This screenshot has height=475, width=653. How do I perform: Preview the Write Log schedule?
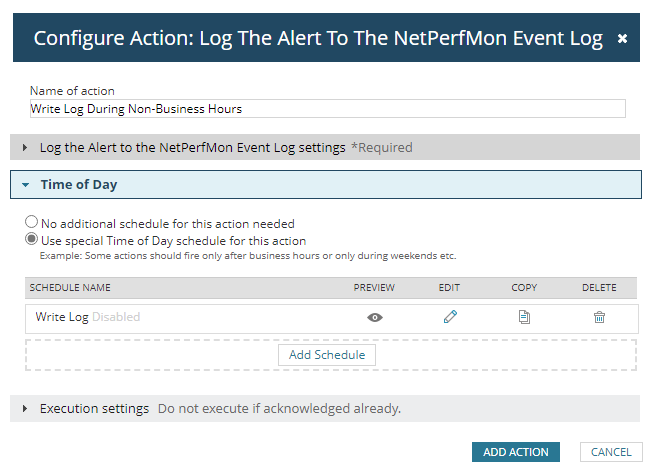coord(375,317)
